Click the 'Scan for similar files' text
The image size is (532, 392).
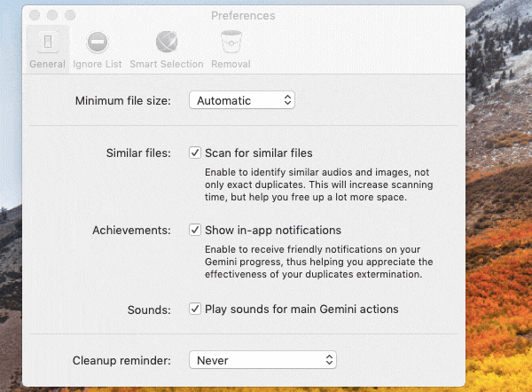tap(259, 153)
